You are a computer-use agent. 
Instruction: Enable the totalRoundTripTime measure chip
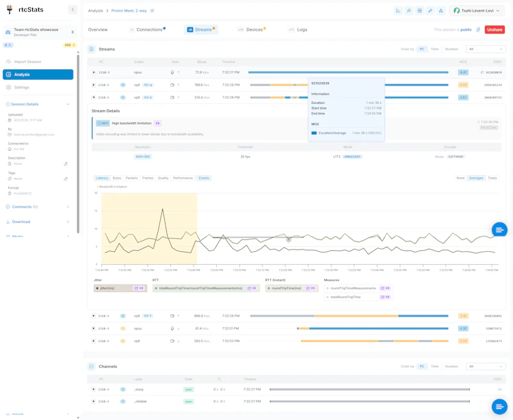[358, 297]
